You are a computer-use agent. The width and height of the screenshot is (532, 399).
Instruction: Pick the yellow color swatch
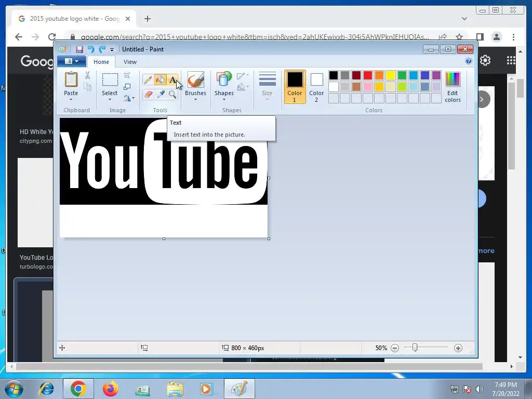(391, 75)
